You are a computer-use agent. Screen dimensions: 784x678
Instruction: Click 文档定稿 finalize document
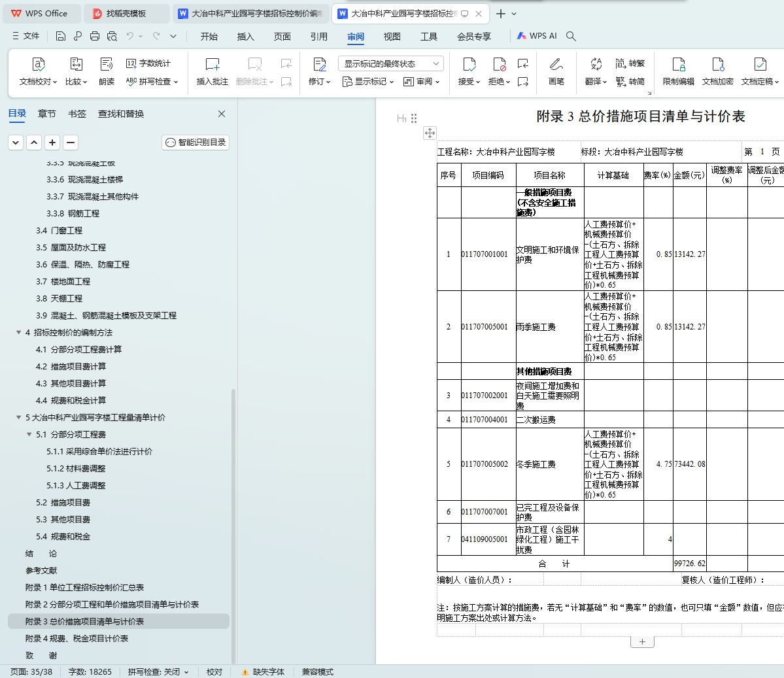click(x=760, y=71)
